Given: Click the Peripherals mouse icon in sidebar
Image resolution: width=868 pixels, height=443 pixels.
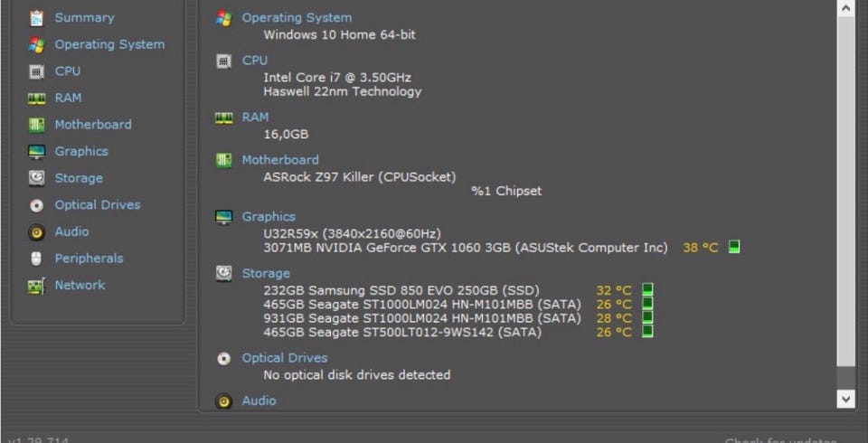Looking at the screenshot, I should [x=36, y=259].
